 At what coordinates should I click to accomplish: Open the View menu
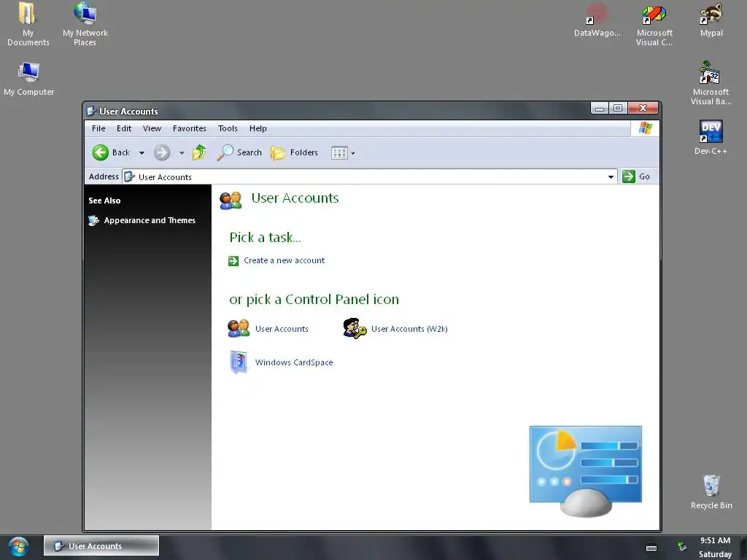pos(152,128)
